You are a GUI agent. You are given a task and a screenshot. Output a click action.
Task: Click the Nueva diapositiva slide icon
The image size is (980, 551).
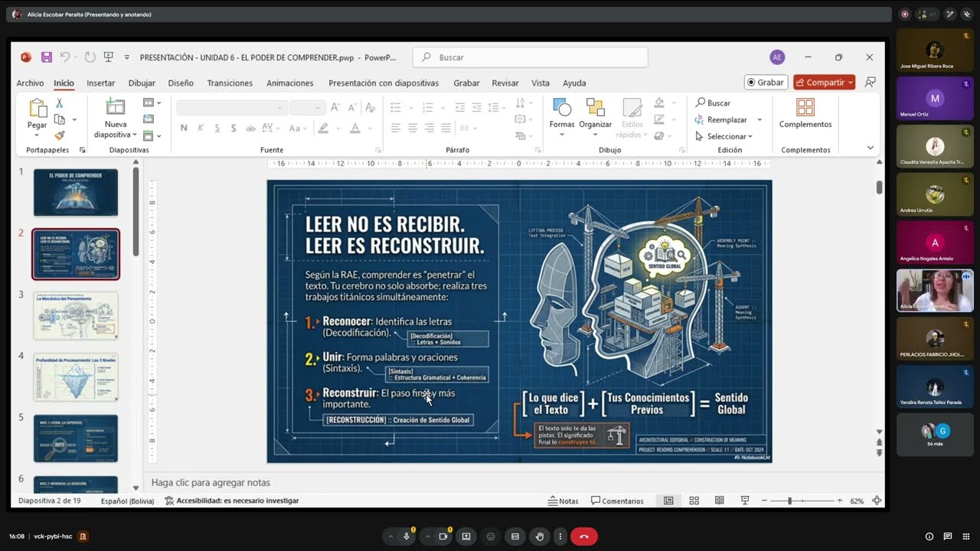pos(116,107)
